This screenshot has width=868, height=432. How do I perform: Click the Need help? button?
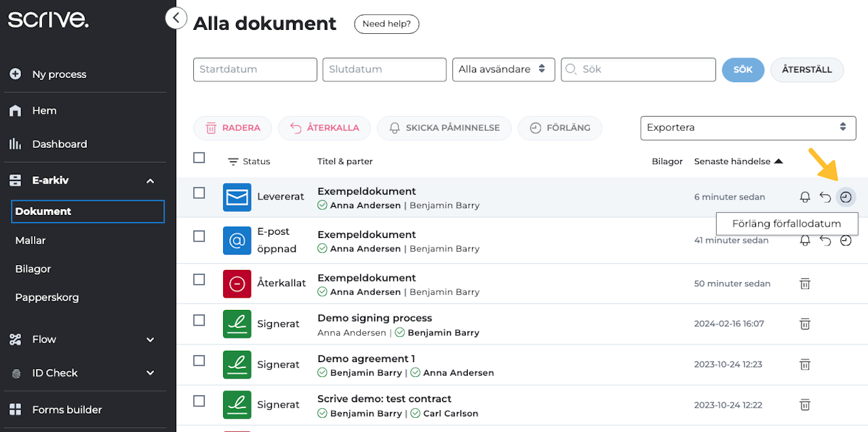click(387, 24)
